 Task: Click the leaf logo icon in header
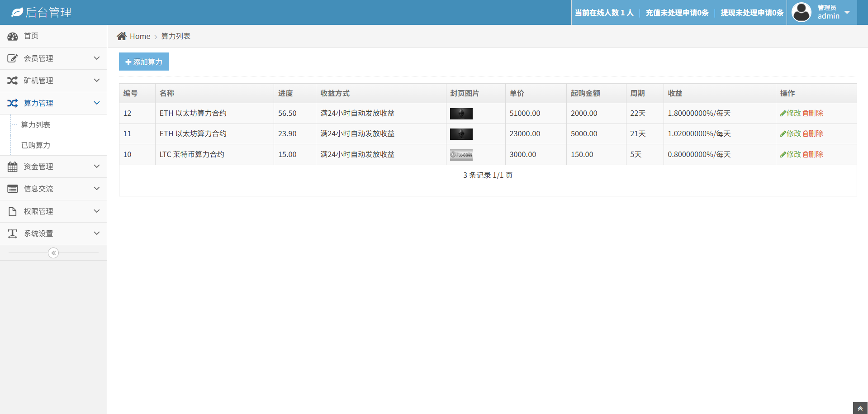(17, 13)
